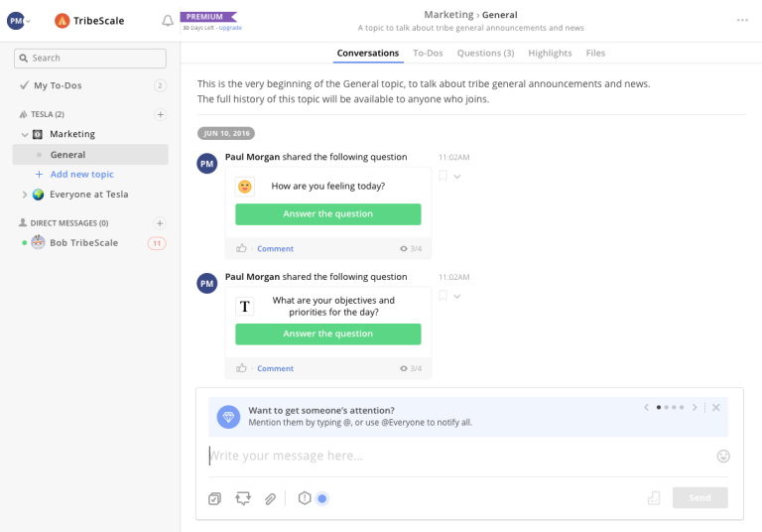Add a new tribe with Tesla plus icon
Viewport: 762px width, 532px height.
tap(160, 114)
